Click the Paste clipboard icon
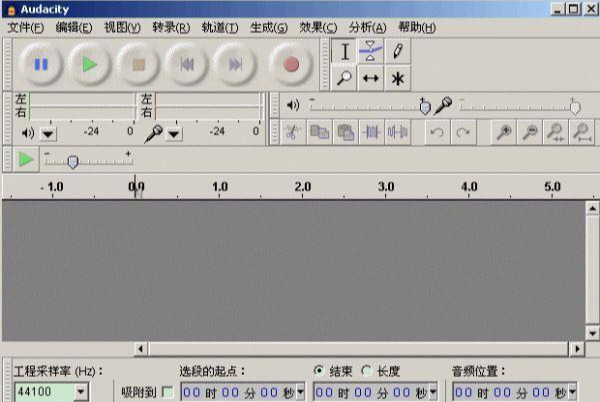 (346, 132)
